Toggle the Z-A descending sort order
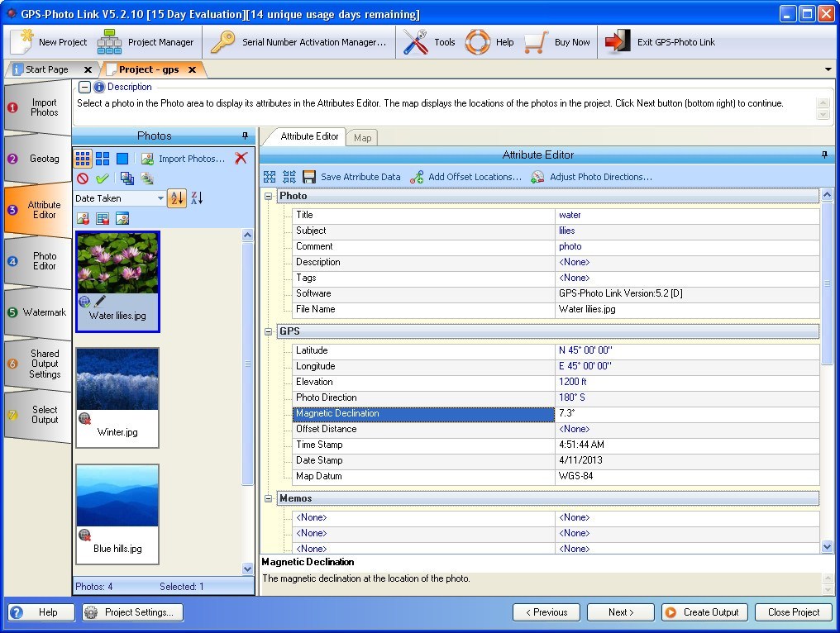Image resolution: width=840 pixels, height=633 pixels. point(197,198)
